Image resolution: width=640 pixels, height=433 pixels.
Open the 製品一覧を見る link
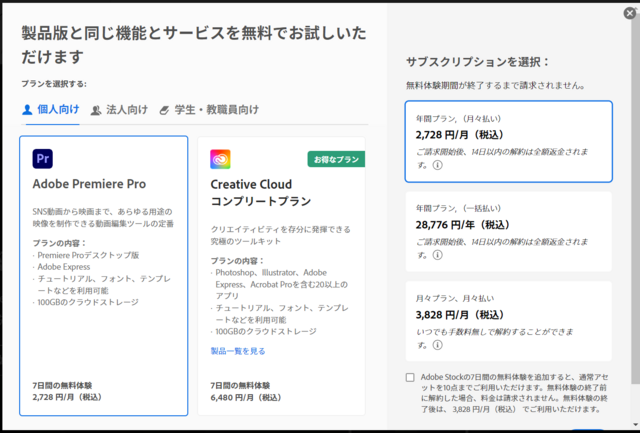coord(238,351)
